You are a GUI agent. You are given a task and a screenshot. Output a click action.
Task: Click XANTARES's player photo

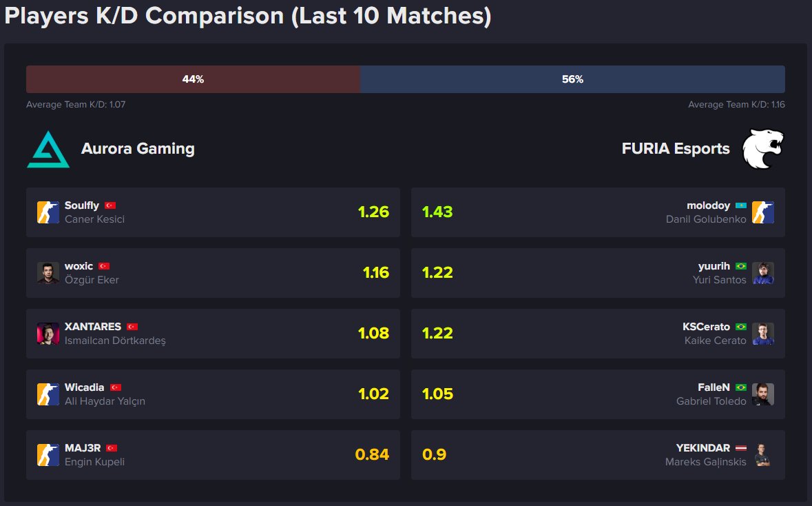(x=48, y=334)
